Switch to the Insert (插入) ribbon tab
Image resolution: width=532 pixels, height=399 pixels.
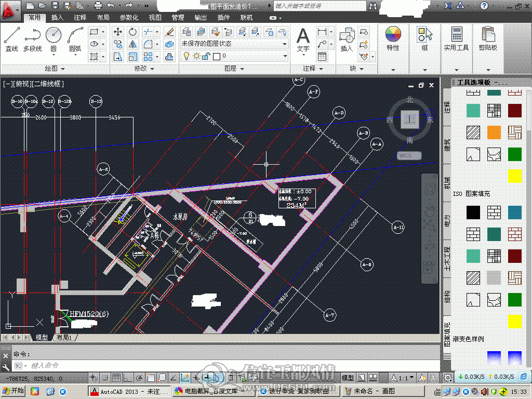tap(57, 17)
